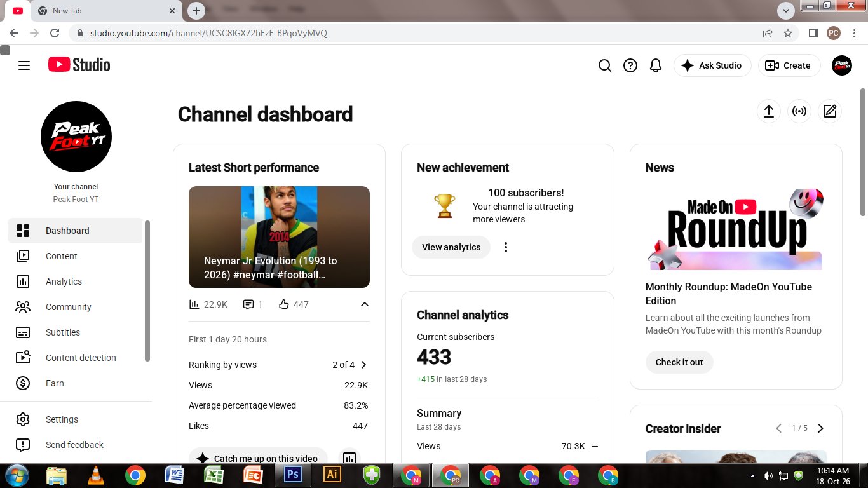868x488 pixels.
Task: Open Analytics in the sidebar
Action: [x=75, y=281]
